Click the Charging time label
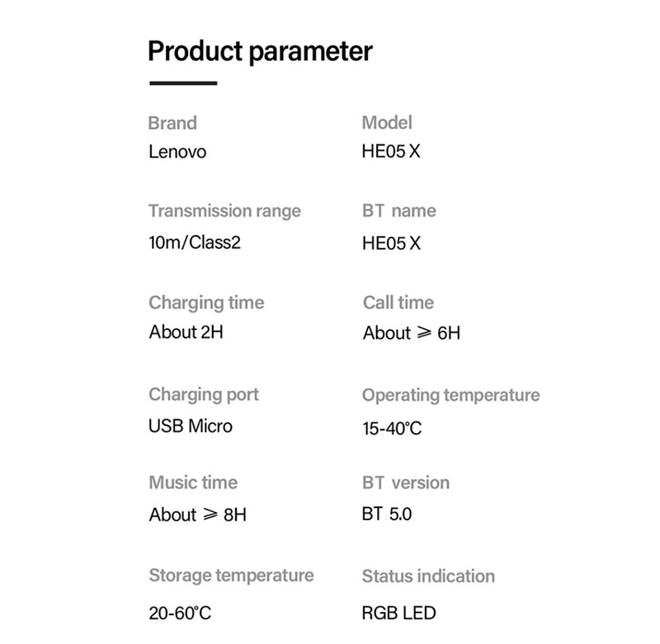 pyautogui.click(x=206, y=303)
